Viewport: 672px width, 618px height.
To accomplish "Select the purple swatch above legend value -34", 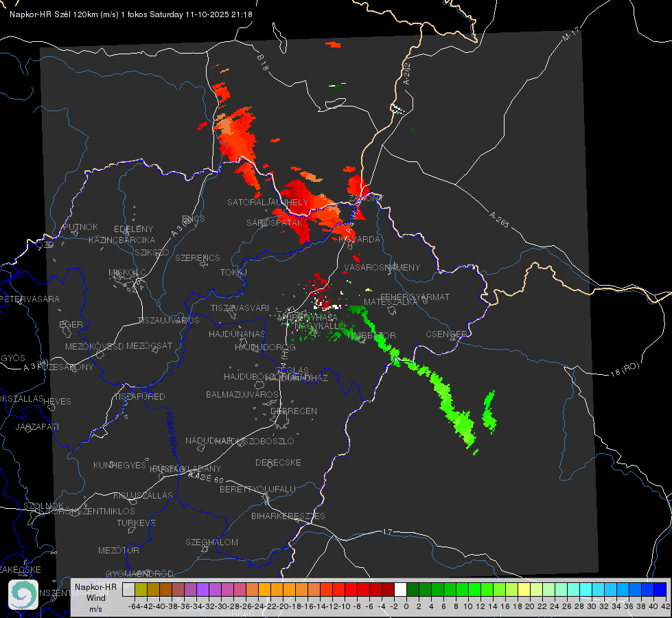I will pyautogui.click(x=202, y=589).
